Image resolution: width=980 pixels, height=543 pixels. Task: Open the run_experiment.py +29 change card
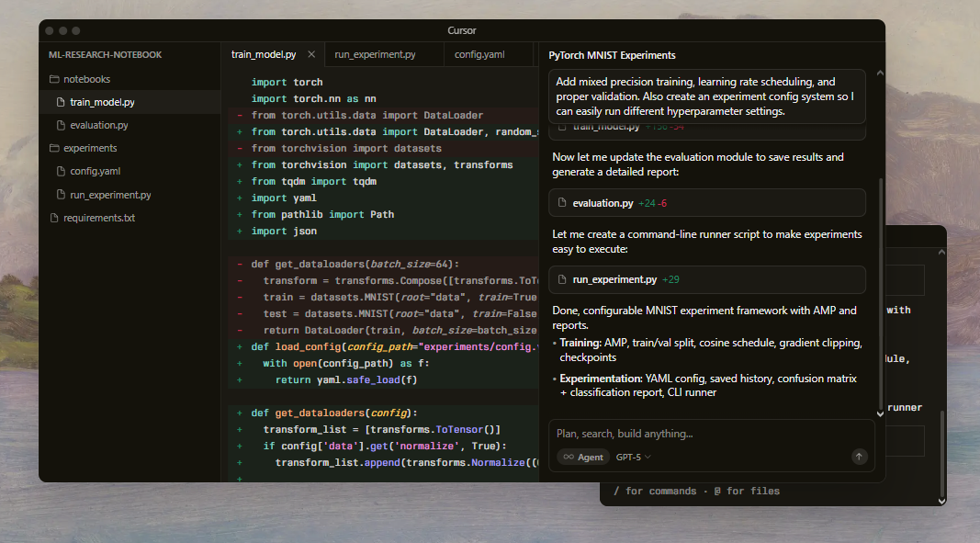pos(707,279)
